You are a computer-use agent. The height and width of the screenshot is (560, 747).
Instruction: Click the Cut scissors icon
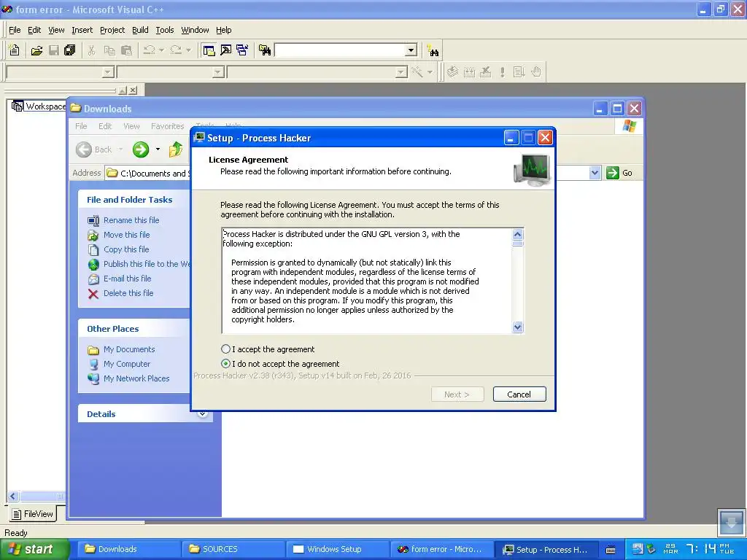tap(91, 50)
